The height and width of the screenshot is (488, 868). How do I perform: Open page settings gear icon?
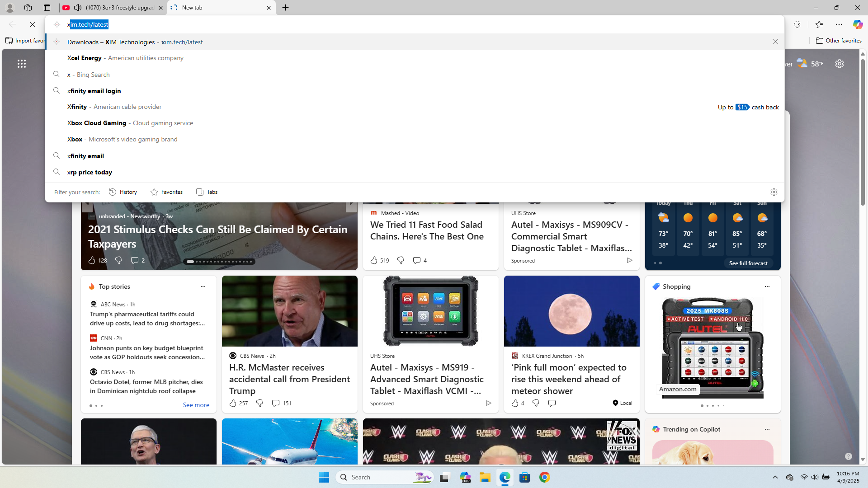(x=840, y=64)
